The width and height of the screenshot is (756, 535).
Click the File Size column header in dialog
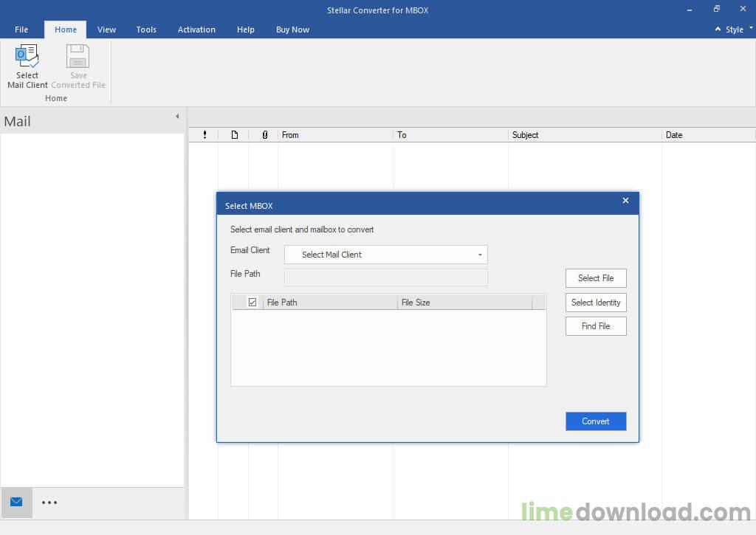pyautogui.click(x=465, y=303)
